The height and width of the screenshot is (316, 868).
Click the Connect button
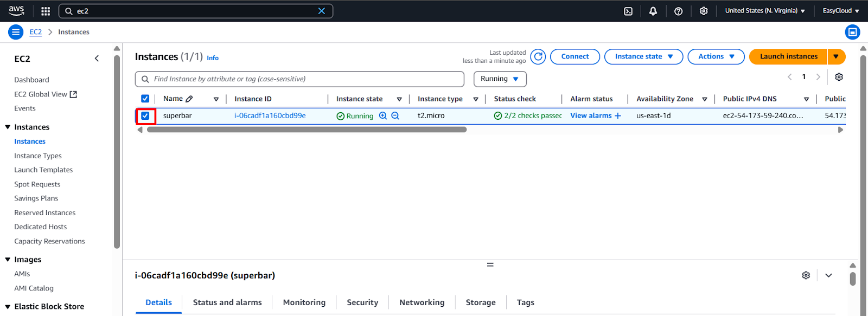(x=575, y=56)
